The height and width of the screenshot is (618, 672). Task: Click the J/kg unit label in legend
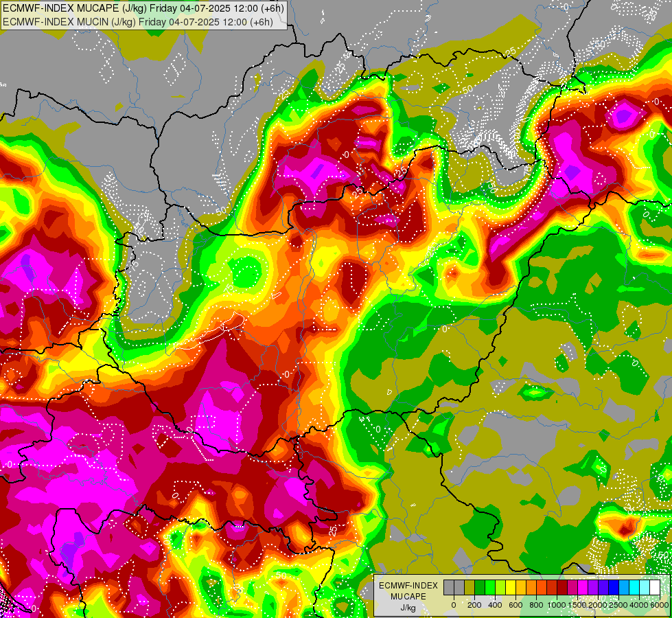coord(408,608)
